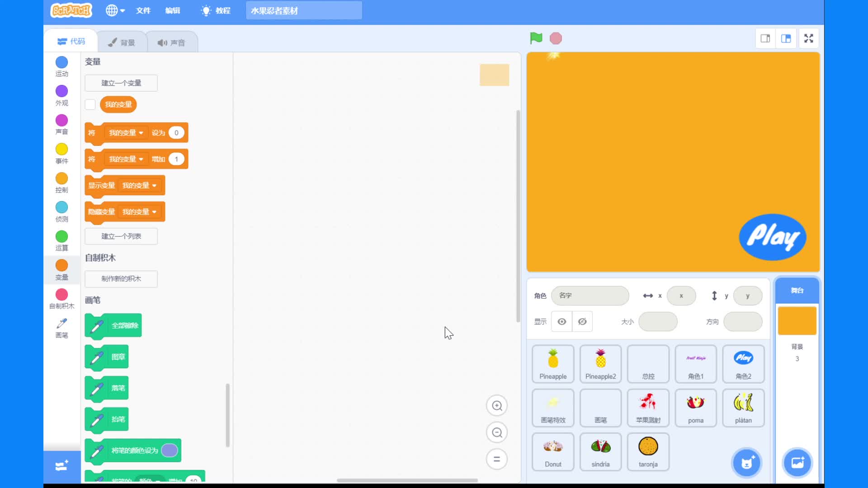Select the plàtan banana sprite
The image size is (868, 488).
click(x=743, y=408)
